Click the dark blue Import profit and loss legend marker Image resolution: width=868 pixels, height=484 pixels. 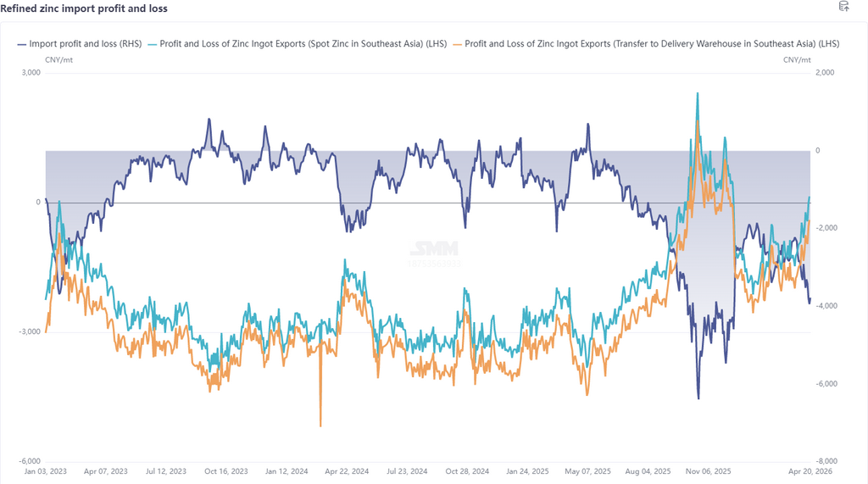(21, 42)
